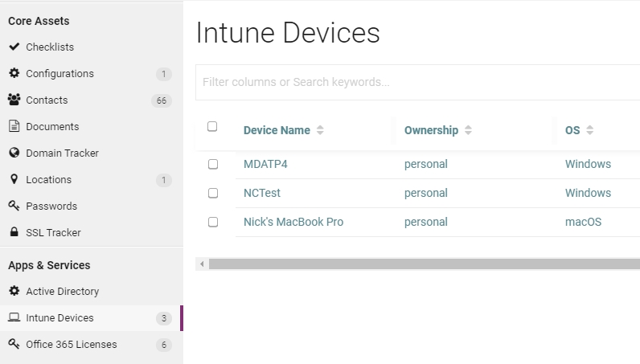The image size is (640, 364).
Task: Click the Configurations gear icon
Action: [x=14, y=73]
